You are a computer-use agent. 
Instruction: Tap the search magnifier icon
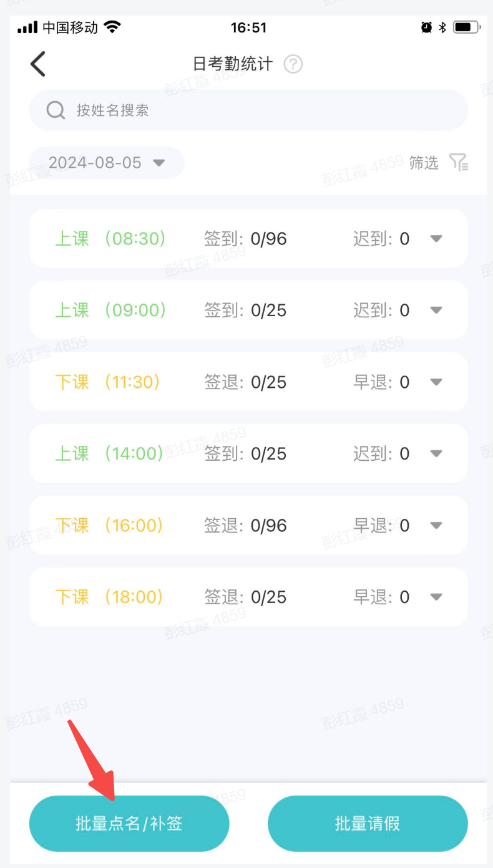pos(56,110)
